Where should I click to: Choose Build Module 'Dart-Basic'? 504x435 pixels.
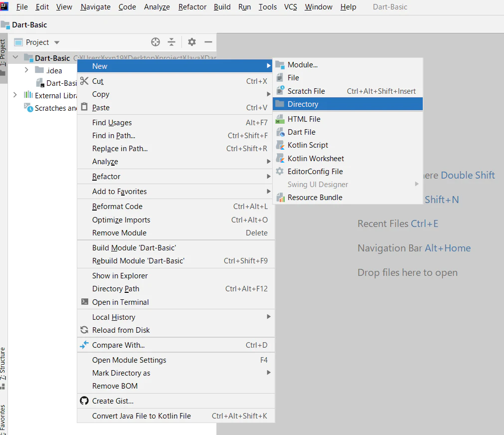[175, 248]
